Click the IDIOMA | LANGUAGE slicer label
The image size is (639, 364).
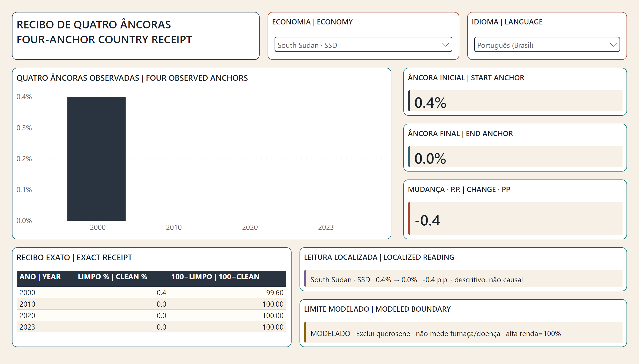pos(507,22)
